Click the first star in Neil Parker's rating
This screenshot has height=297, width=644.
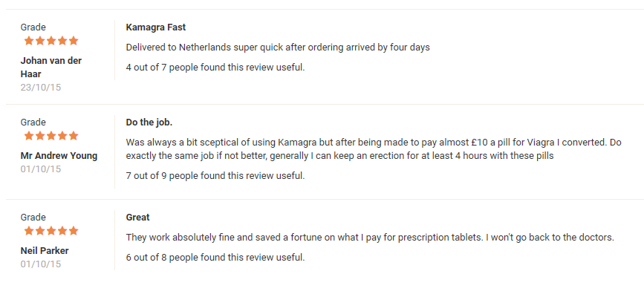(x=29, y=231)
